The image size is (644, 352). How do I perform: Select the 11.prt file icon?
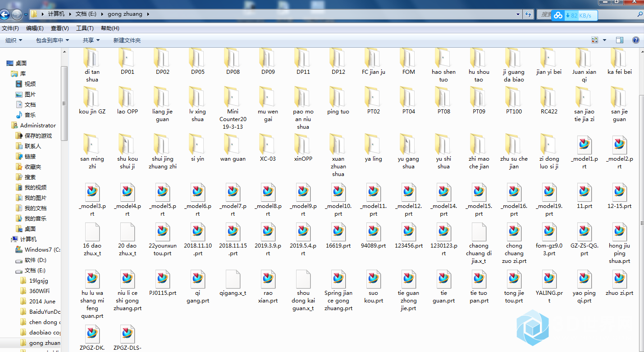pos(584,192)
